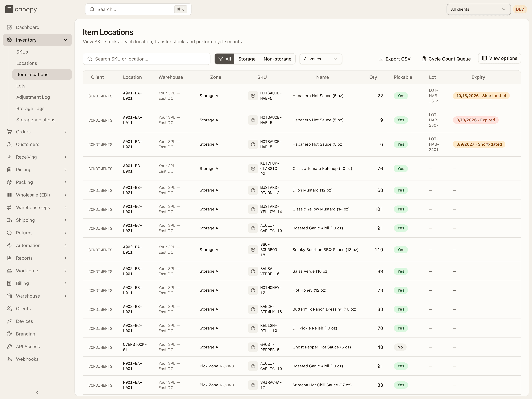Expand the Reports menu
The image size is (532, 399).
[37, 258]
